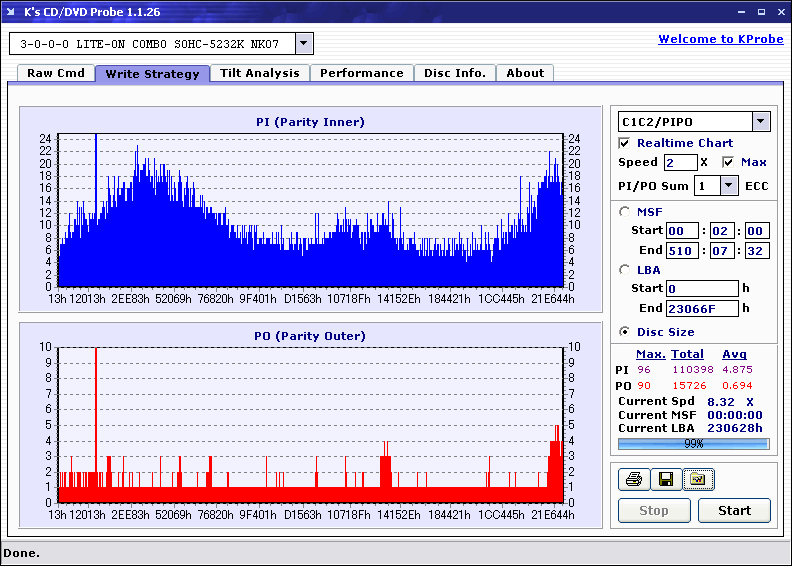The width and height of the screenshot is (792, 566).
Task: Choose the Disc Size radio option
Action: click(x=625, y=332)
